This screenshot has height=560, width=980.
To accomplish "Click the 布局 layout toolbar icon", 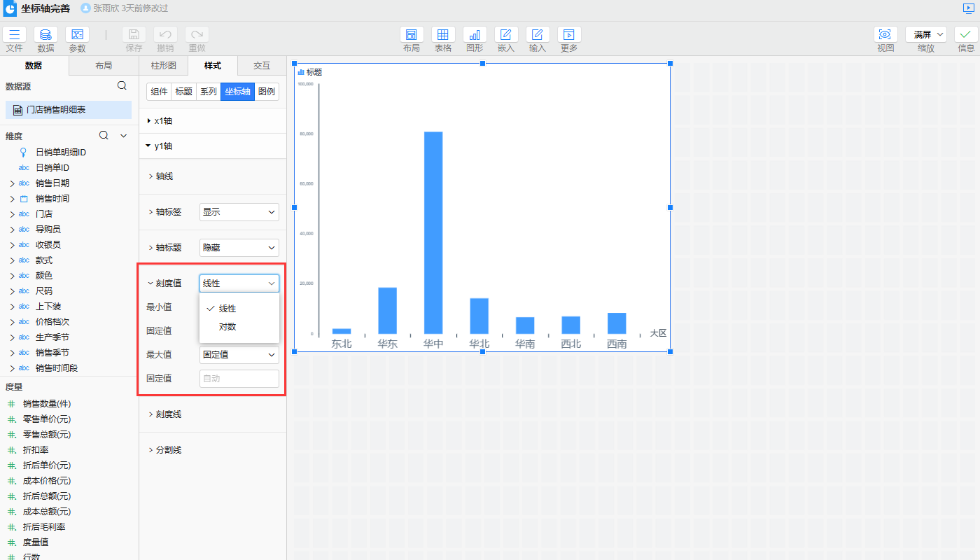I will (x=411, y=35).
